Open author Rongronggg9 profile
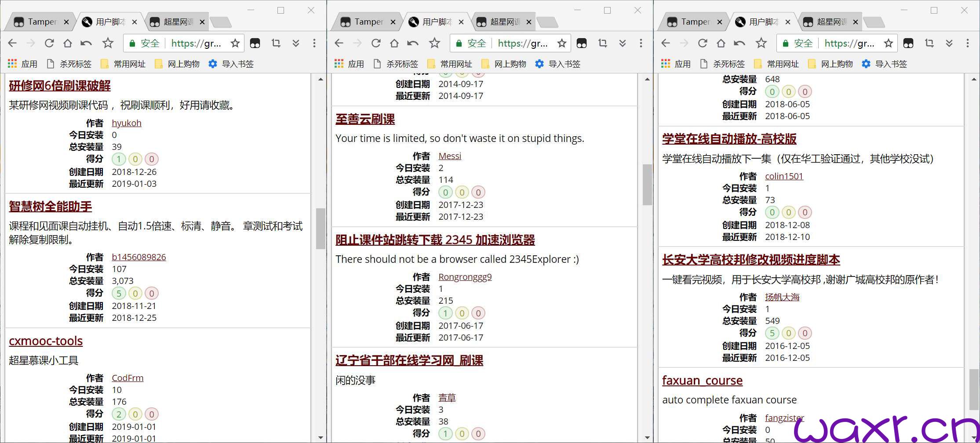The image size is (980, 443). pyautogui.click(x=465, y=277)
